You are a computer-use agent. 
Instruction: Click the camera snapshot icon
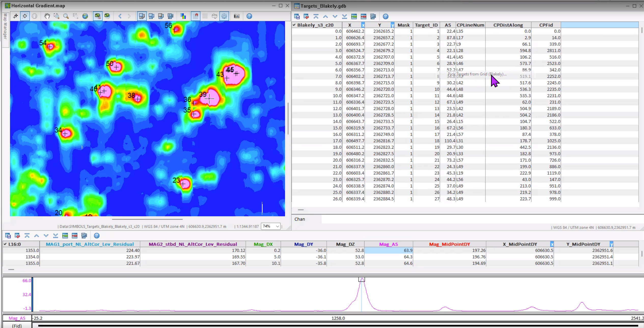(x=237, y=16)
